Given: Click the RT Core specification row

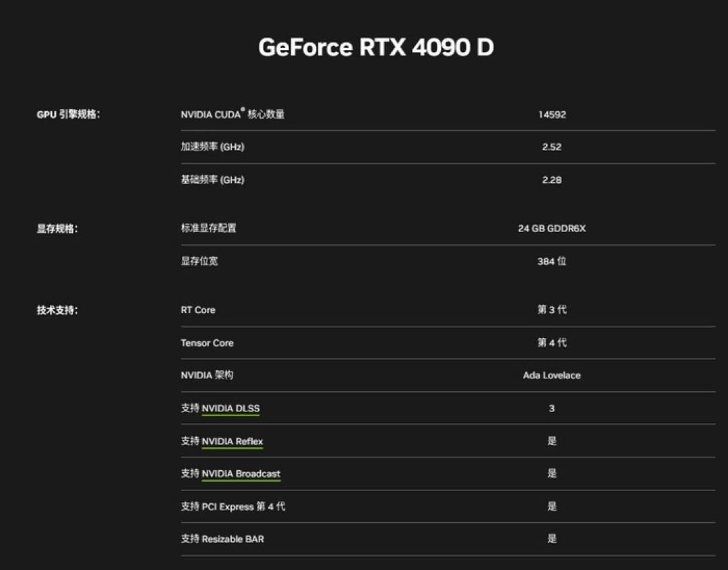Looking at the screenshot, I should [x=198, y=310].
